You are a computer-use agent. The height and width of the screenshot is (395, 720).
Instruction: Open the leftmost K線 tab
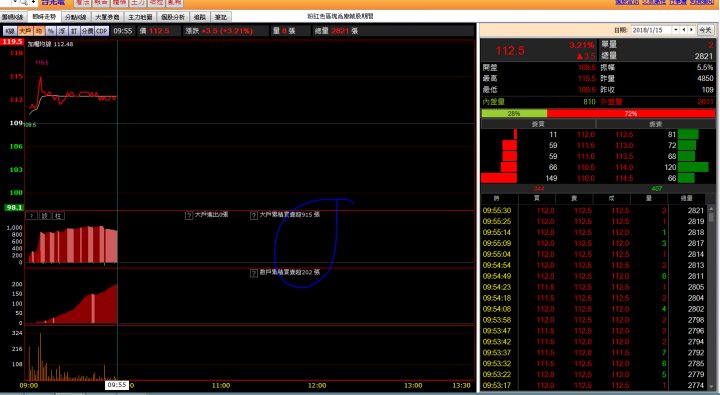(12, 17)
